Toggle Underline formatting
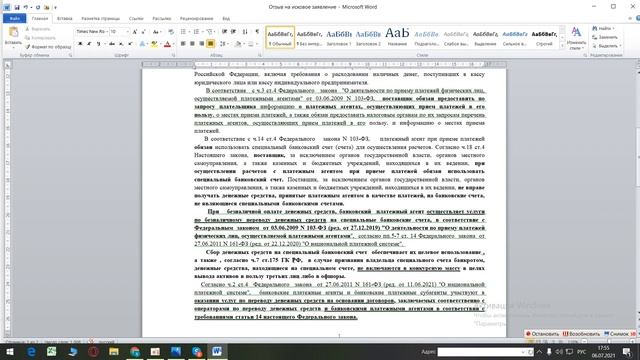 coord(98,44)
